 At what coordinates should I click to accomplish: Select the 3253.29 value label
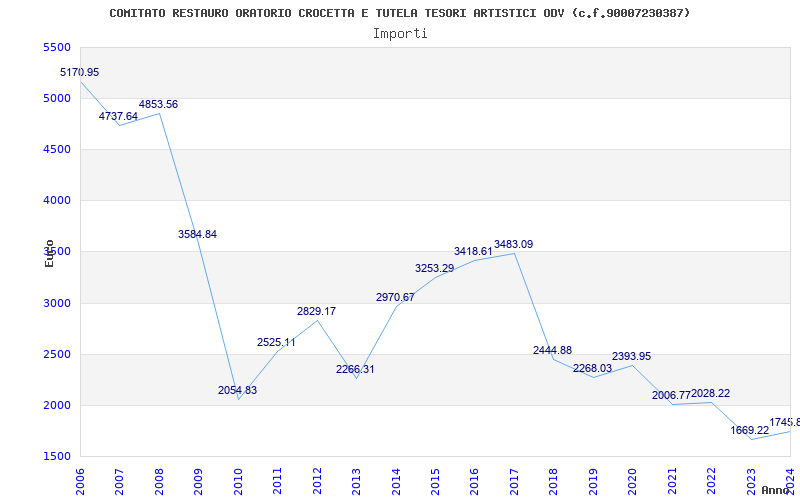click(x=434, y=268)
